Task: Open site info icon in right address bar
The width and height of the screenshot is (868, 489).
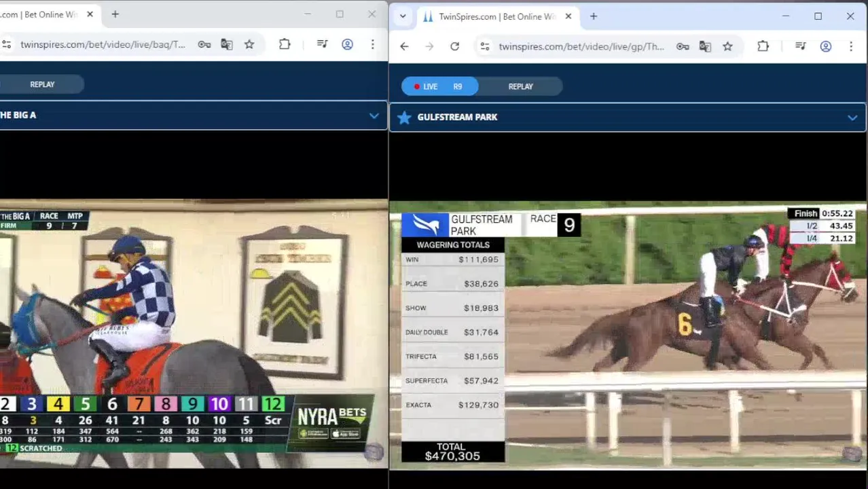Action: tap(485, 46)
